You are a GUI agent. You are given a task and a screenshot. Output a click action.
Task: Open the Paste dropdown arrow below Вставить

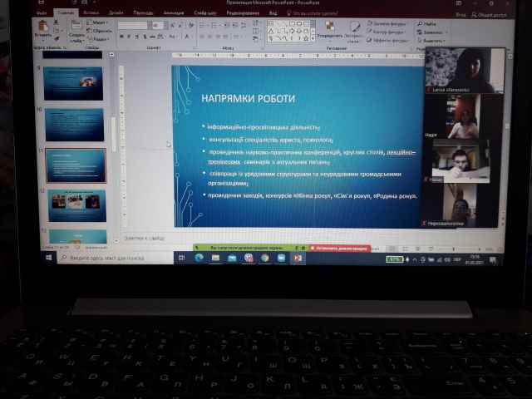(43, 39)
